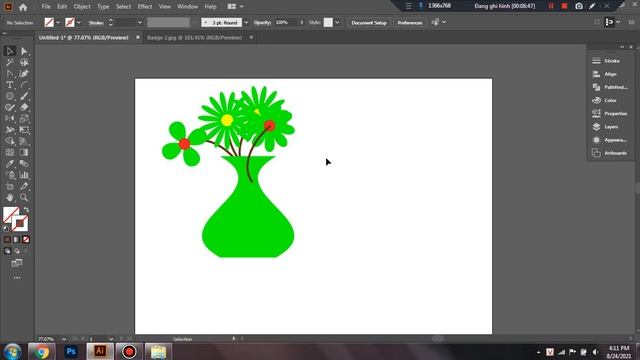Viewport: 640px width, 360px height.
Task: Select the Scale tool
Action: tap(24, 119)
